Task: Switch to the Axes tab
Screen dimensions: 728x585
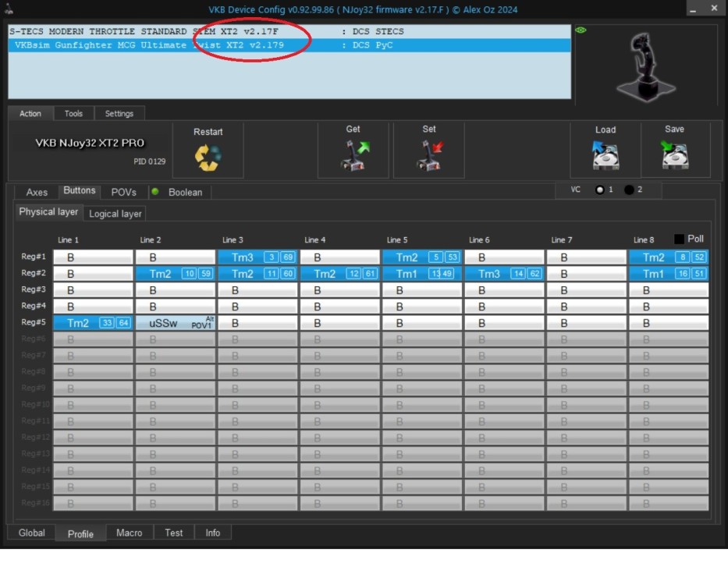Action: (x=37, y=192)
